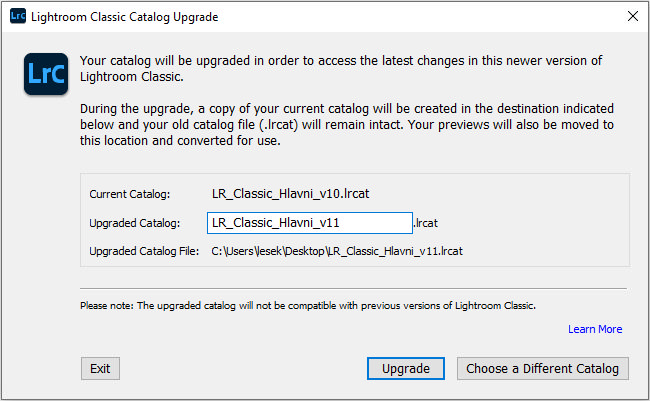The width and height of the screenshot is (650, 401).
Task: Open the Learn More link
Action: (x=595, y=329)
